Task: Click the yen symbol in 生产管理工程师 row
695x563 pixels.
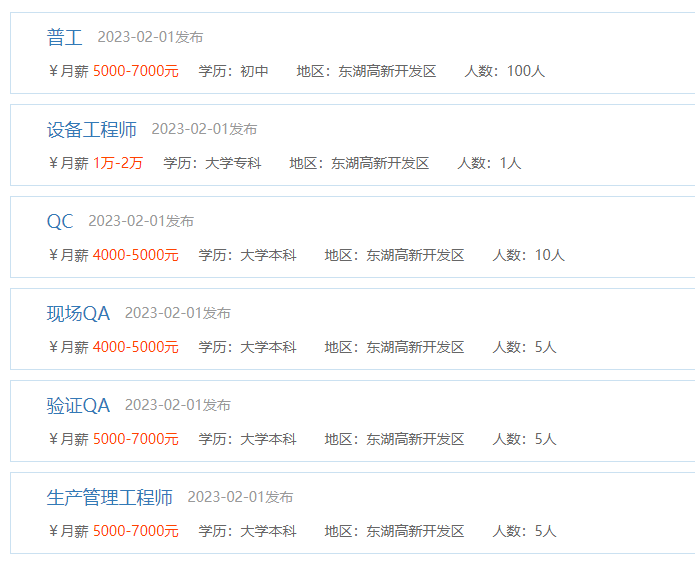Action: [x=53, y=532]
